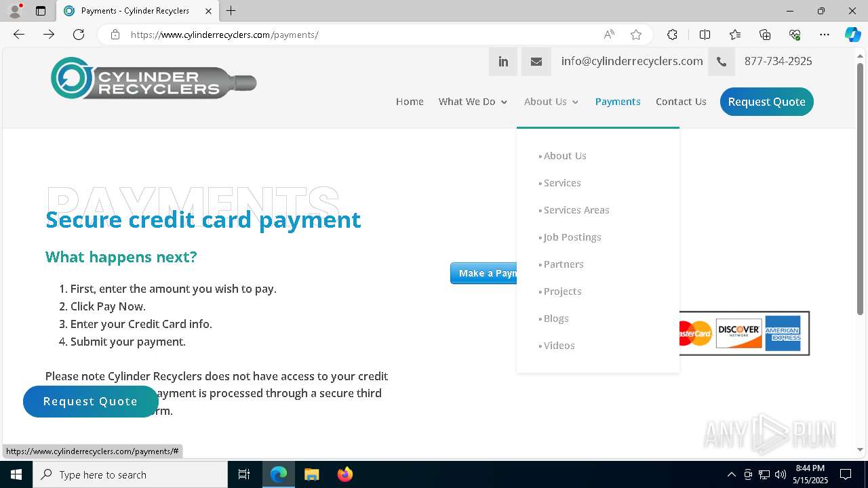The image size is (868, 488).
Task: Open Task View on taskbar
Action: tap(244, 474)
